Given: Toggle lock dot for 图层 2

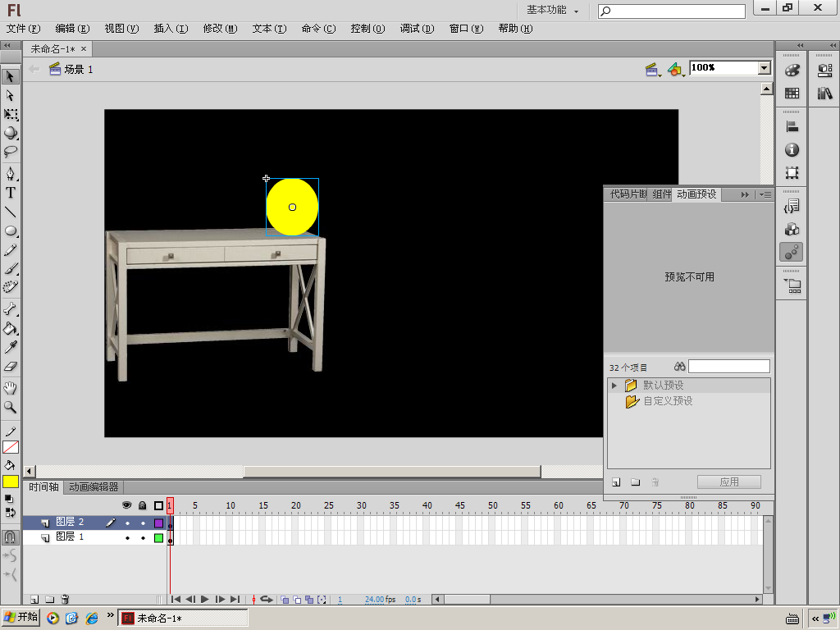Looking at the screenshot, I should tap(143, 523).
